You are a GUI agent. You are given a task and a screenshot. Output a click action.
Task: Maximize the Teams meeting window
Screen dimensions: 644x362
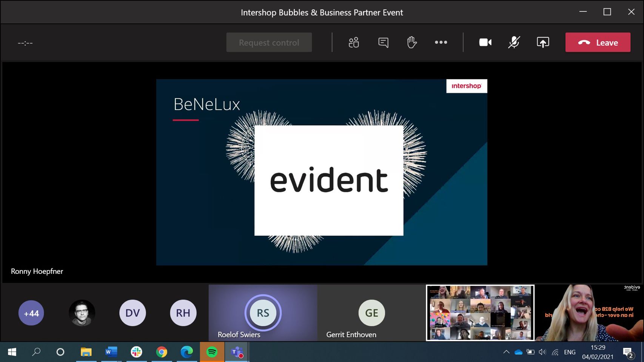click(607, 12)
